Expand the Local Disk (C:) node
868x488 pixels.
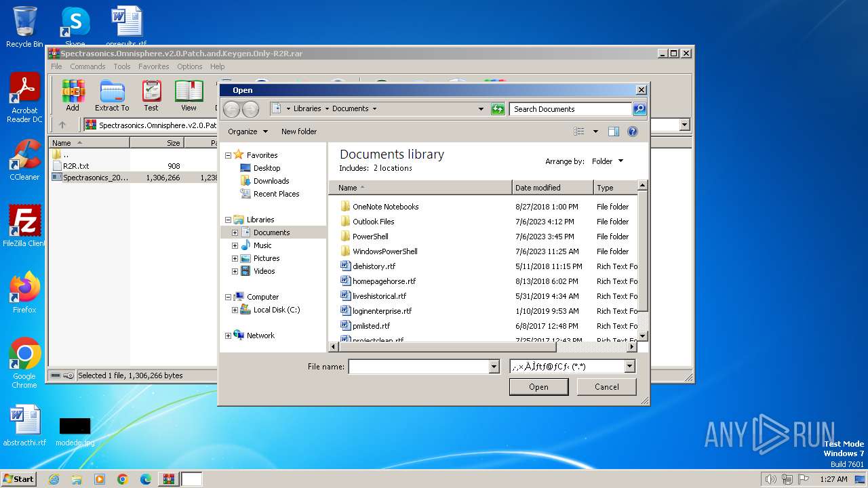coord(235,310)
